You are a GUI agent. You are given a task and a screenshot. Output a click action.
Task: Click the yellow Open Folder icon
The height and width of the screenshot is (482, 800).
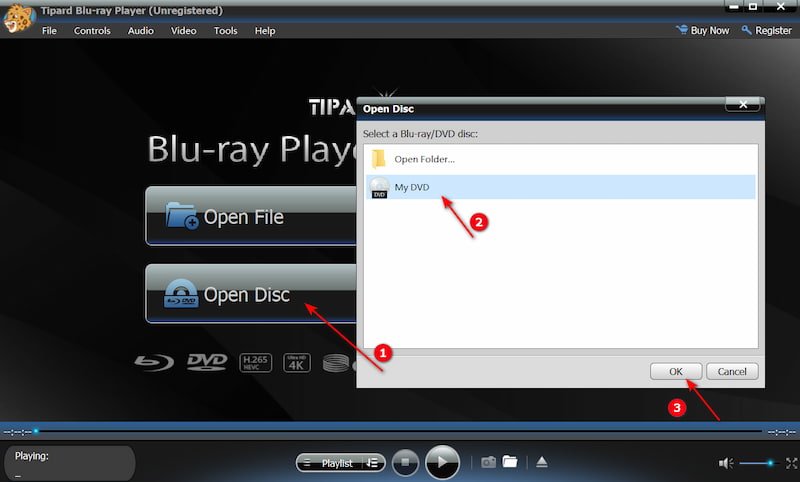click(379, 159)
